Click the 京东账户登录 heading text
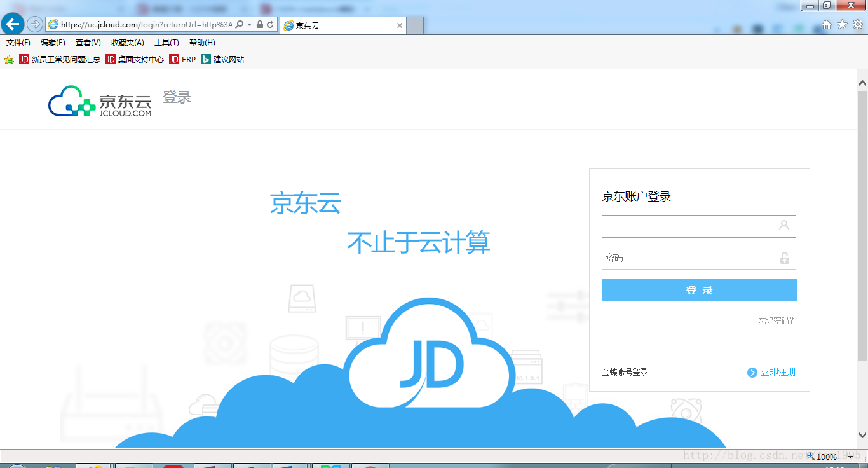 tap(636, 196)
